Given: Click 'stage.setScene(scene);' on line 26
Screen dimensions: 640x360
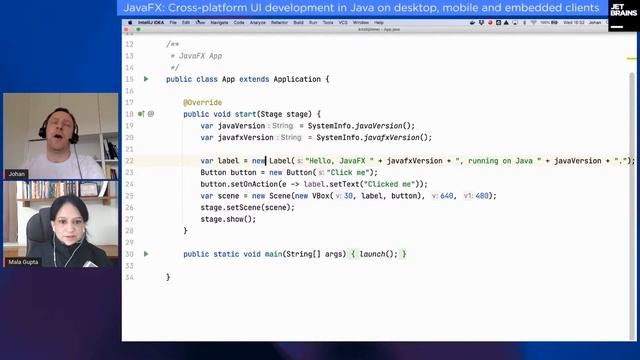Looking at the screenshot, I should [247, 207].
